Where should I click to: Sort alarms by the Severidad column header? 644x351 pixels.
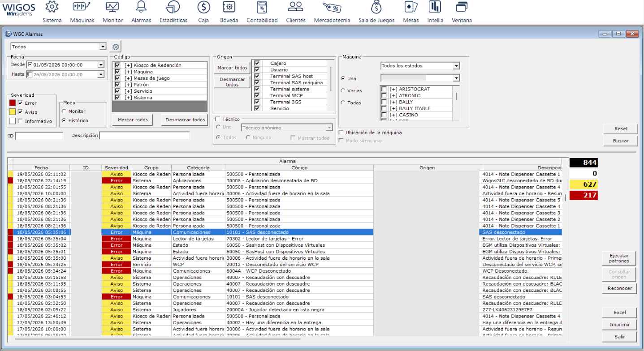pos(117,167)
